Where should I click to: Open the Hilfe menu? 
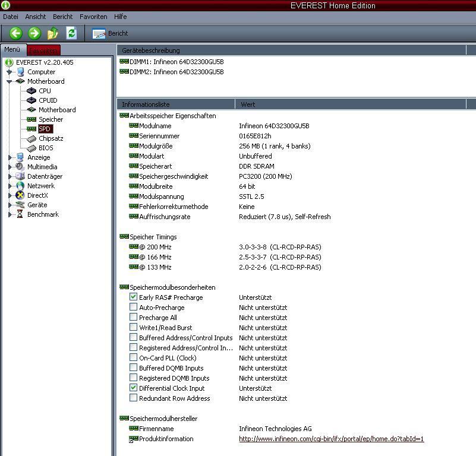coord(120,17)
